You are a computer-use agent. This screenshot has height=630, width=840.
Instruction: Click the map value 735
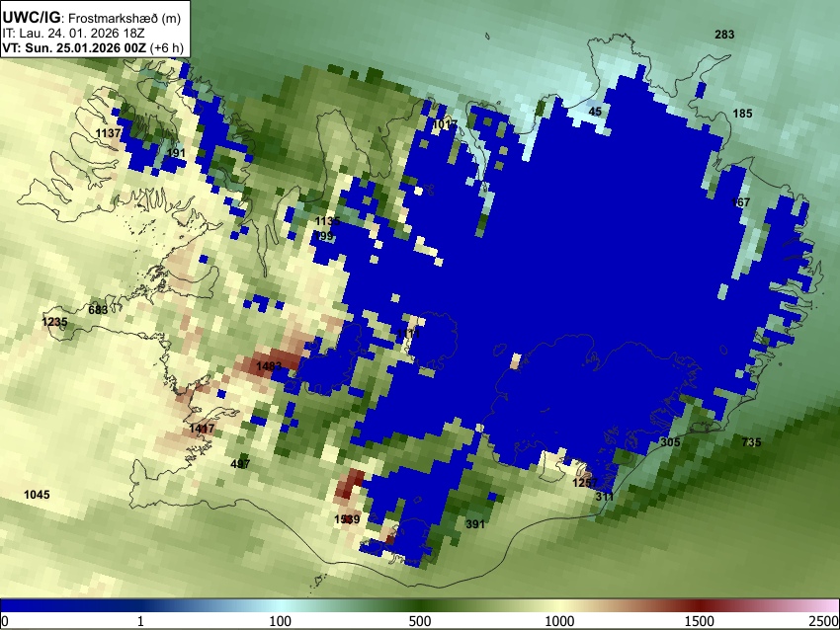coord(751,442)
